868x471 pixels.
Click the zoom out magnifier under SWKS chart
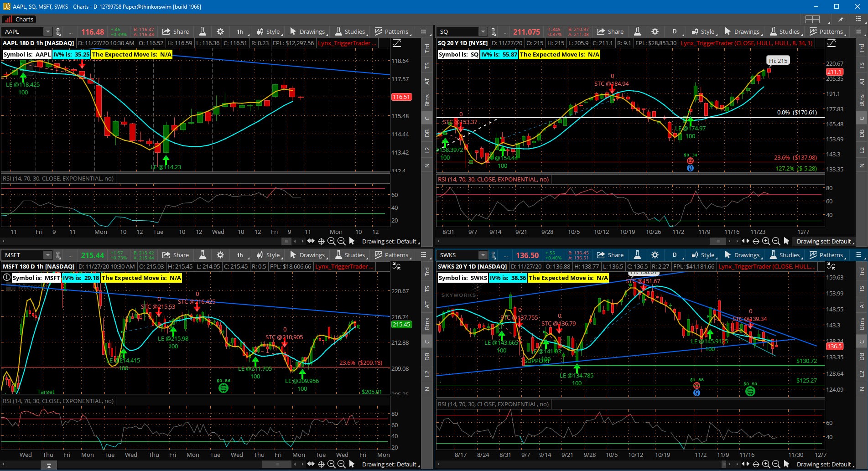(x=776, y=464)
